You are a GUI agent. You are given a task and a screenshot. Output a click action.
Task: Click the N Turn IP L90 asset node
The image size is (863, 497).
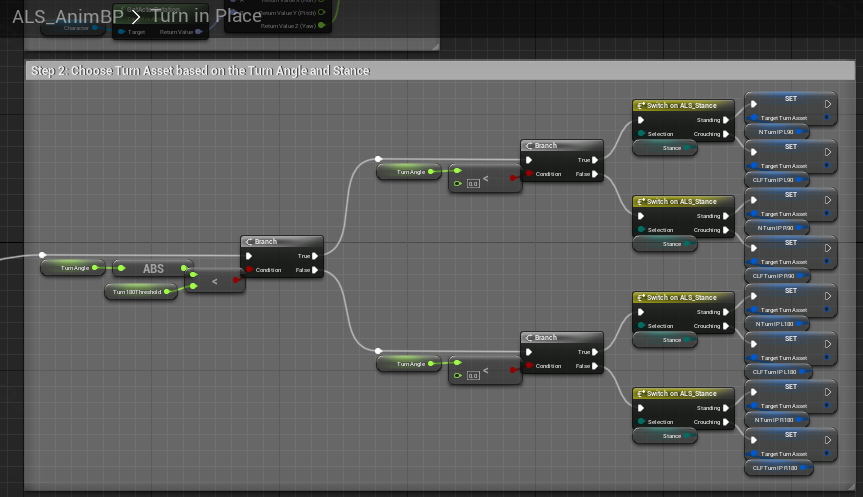[x=775, y=132]
